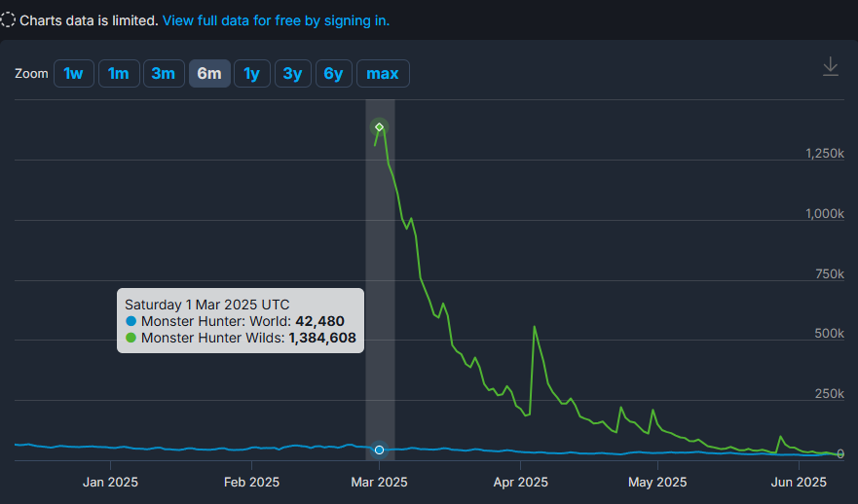Viewport: 858px width, 504px height.
Task: Switch zoom to 3m
Action: click(163, 74)
